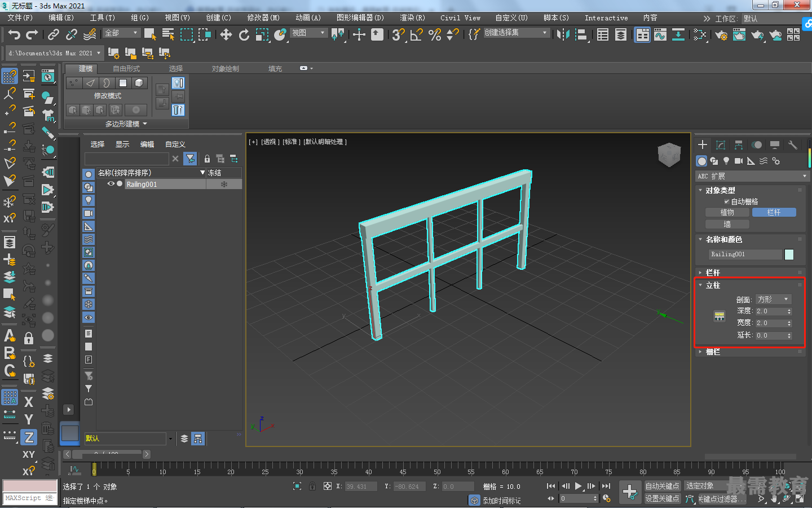This screenshot has height=508, width=812.
Task: Open the AEC 扩展 category dropdown
Action: tap(752, 176)
